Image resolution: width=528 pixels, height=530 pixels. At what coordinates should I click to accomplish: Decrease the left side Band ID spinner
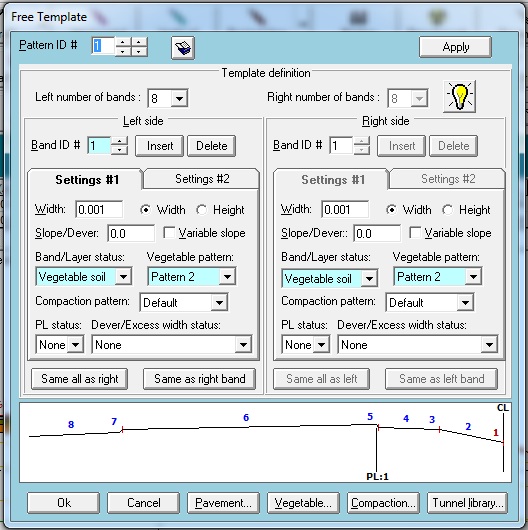(x=119, y=150)
